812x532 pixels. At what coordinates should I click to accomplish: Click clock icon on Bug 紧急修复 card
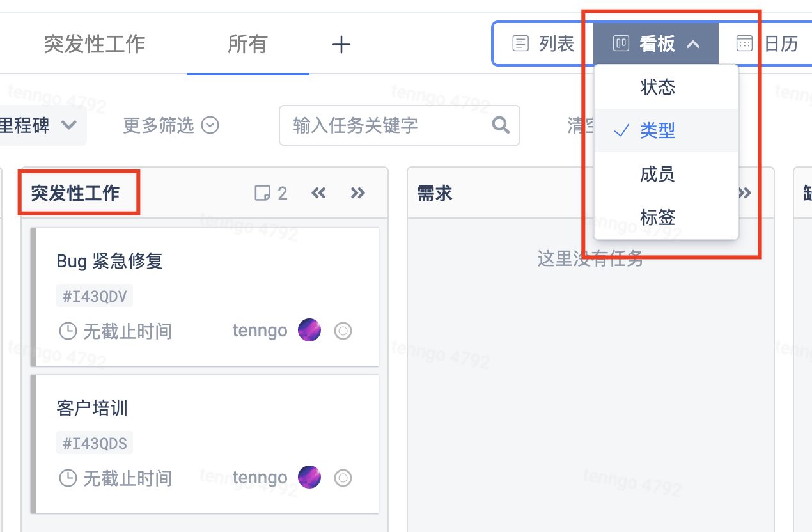[x=67, y=331]
